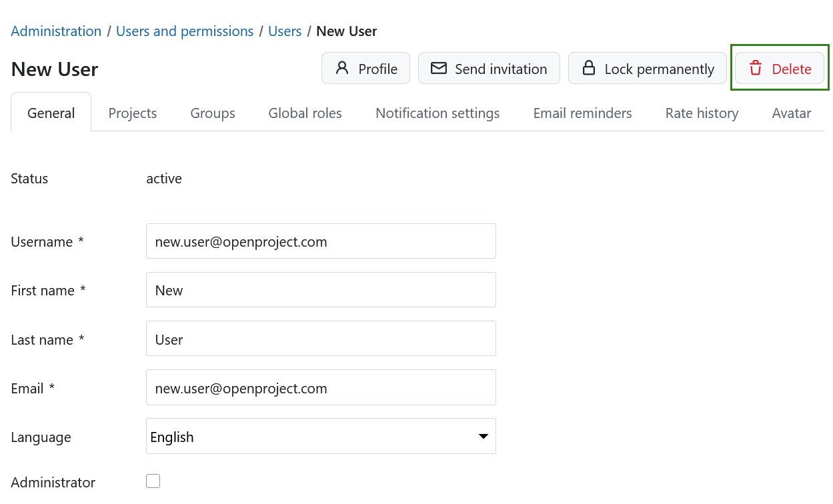Viewport: 833px width, 504px height.
Task: Go back to Users breadcrumb link
Action: click(x=285, y=31)
